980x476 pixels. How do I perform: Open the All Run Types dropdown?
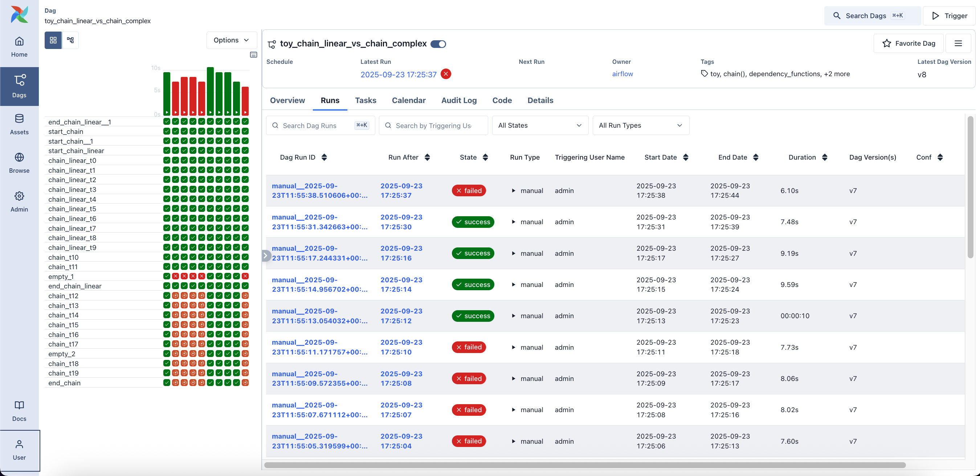(x=641, y=126)
